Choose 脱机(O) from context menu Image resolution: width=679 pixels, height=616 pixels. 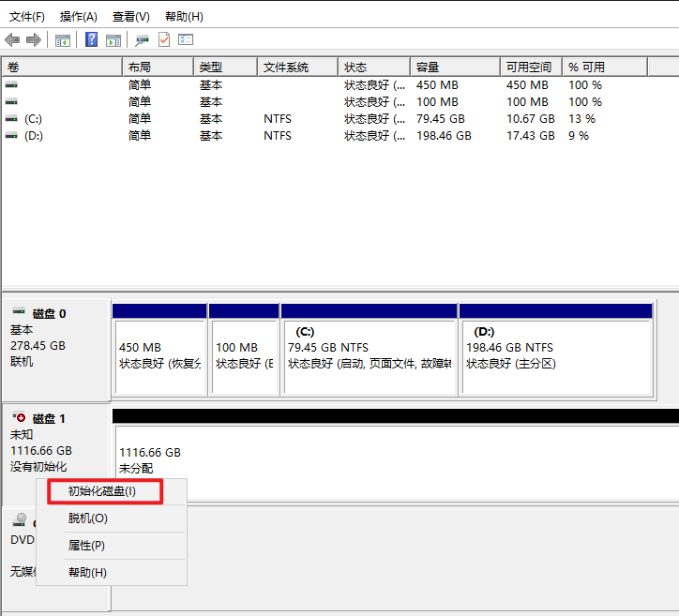click(x=88, y=518)
